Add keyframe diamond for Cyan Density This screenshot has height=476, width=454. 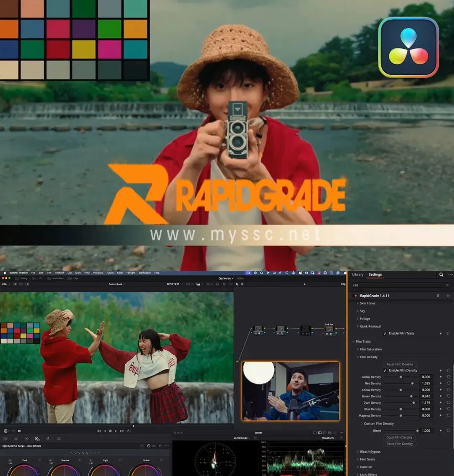click(441, 402)
